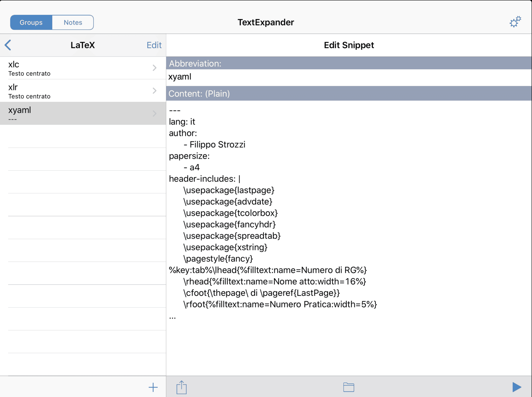The height and width of the screenshot is (397, 532).
Task: Click the Edit Snippet heading
Action: point(349,45)
